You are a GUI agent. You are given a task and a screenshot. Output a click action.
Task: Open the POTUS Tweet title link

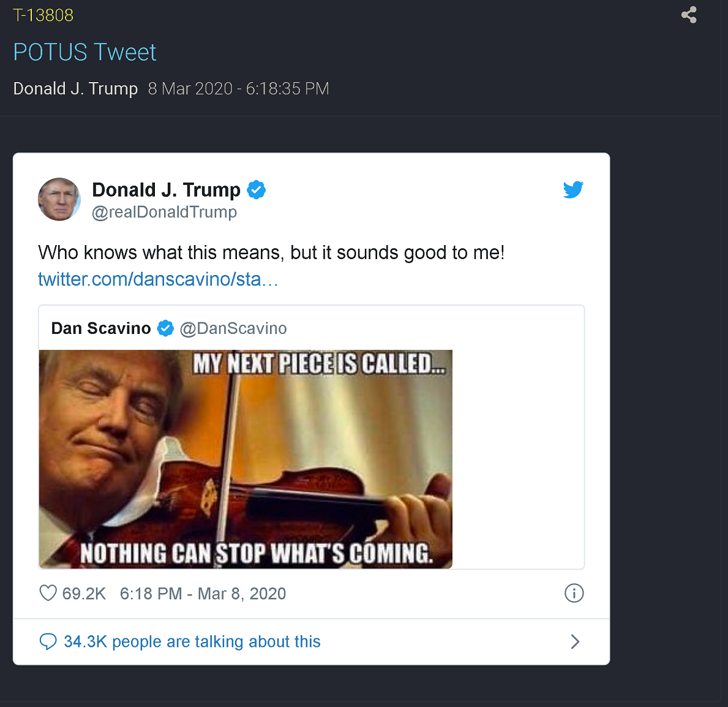[84, 52]
